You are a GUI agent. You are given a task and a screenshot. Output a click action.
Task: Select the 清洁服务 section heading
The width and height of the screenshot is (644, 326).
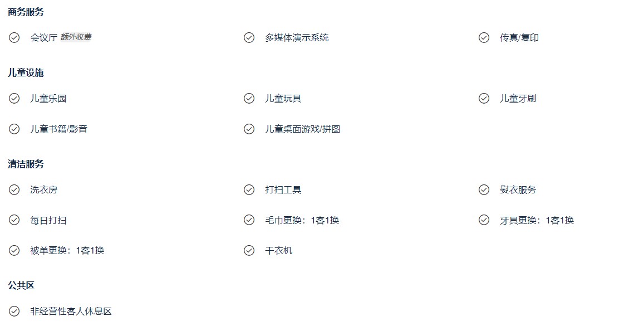point(26,164)
